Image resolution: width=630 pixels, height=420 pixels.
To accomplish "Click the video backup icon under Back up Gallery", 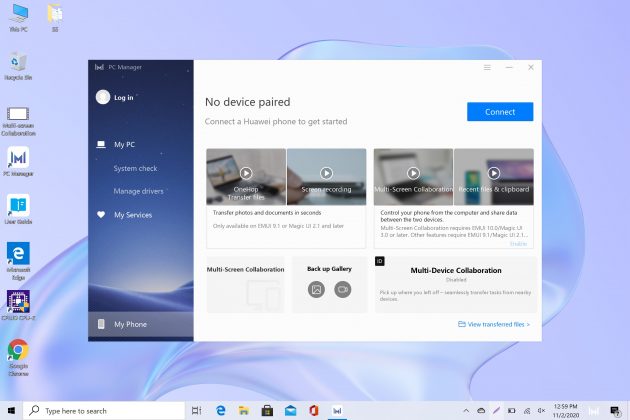I will (x=343, y=289).
